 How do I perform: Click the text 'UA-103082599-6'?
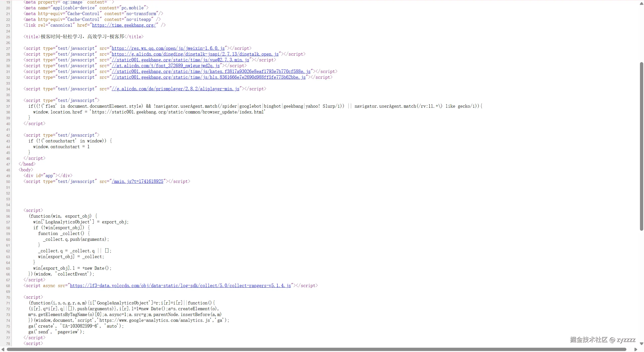80,326
